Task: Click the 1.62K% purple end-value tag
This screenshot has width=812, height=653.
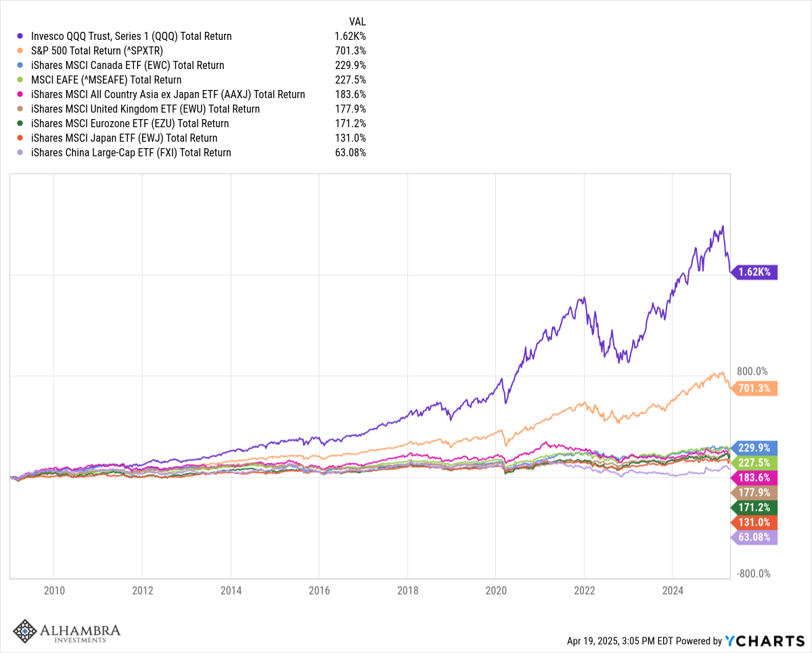Action: click(x=755, y=273)
